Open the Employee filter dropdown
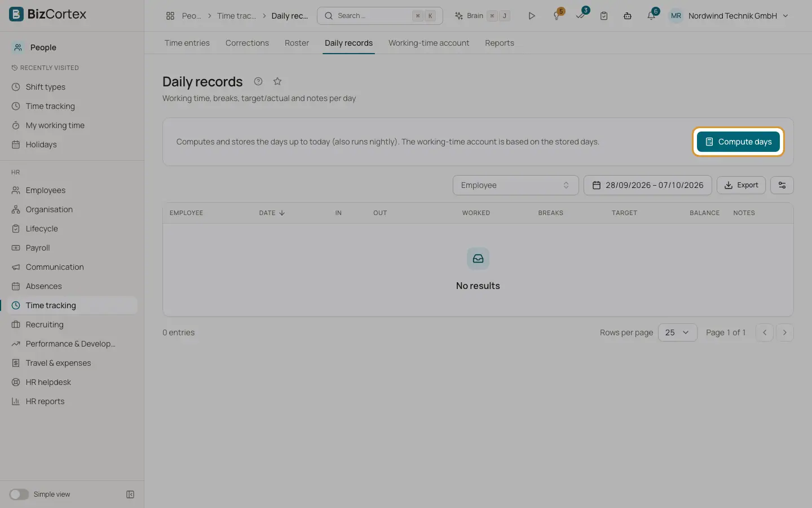The image size is (812, 508). coord(515,185)
